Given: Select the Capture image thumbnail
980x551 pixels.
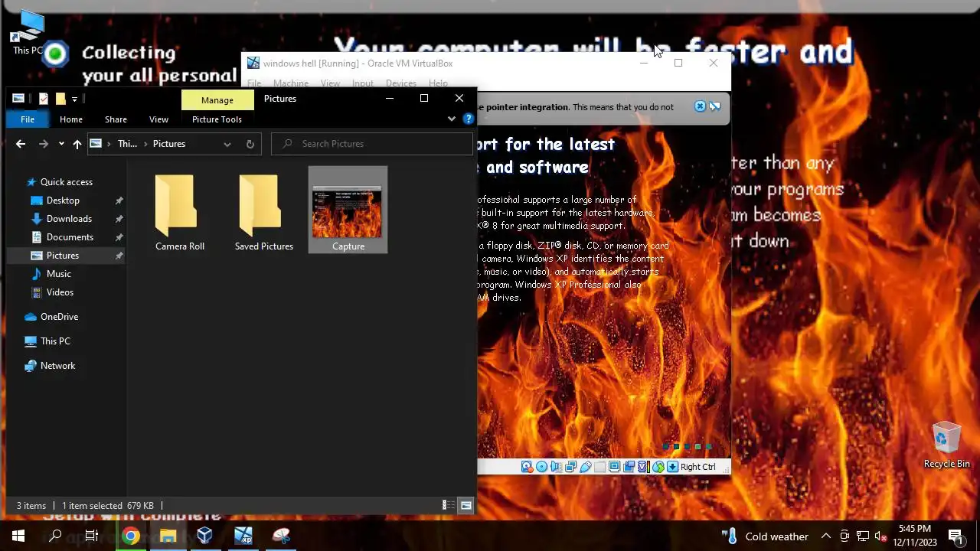Looking at the screenshot, I should (348, 210).
